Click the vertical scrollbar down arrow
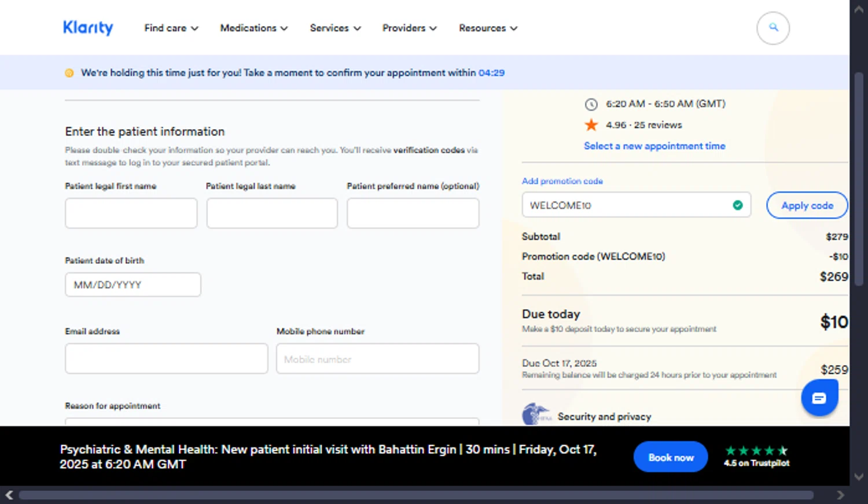The height and width of the screenshot is (504, 868). [859, 477]
